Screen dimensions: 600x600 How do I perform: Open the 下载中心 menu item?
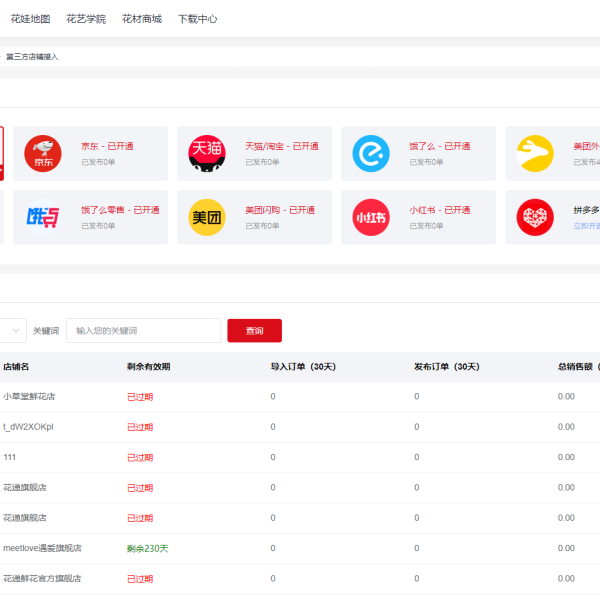coord(197,19)
